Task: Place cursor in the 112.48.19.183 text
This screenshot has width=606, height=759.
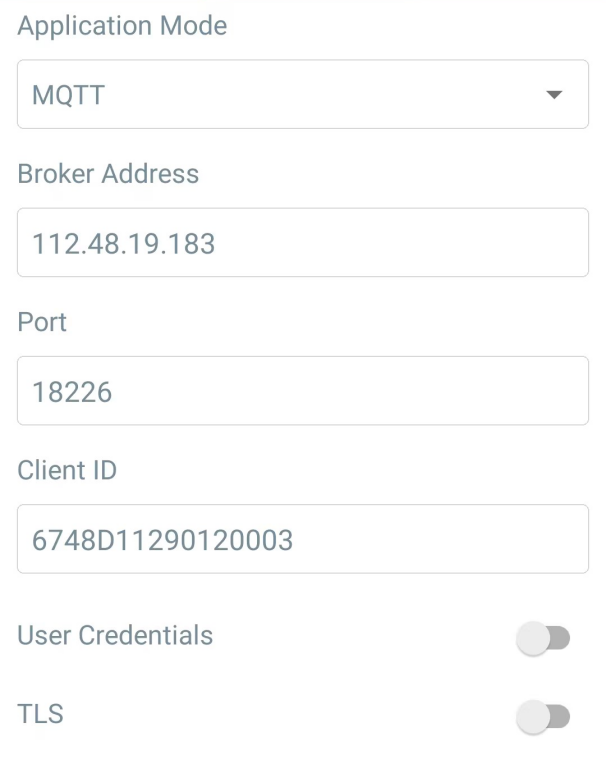Action: (x=124, y=243)
